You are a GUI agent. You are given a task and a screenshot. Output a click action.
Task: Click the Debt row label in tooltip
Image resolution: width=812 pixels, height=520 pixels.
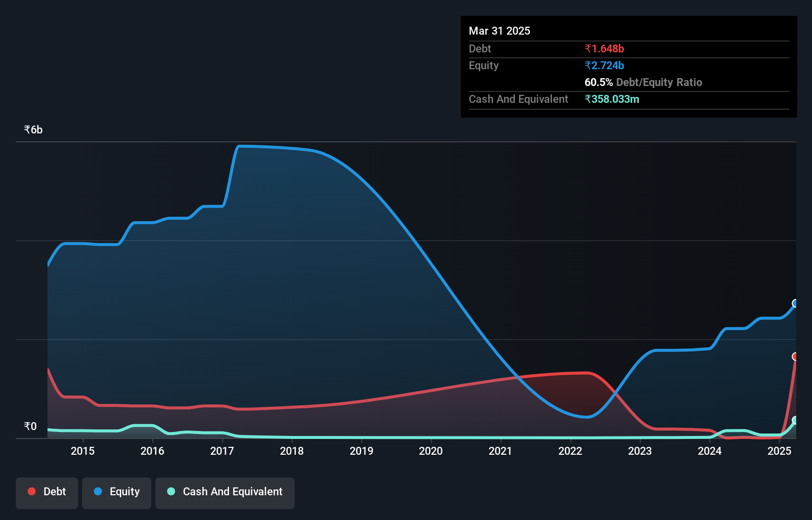tap(480, 48)
